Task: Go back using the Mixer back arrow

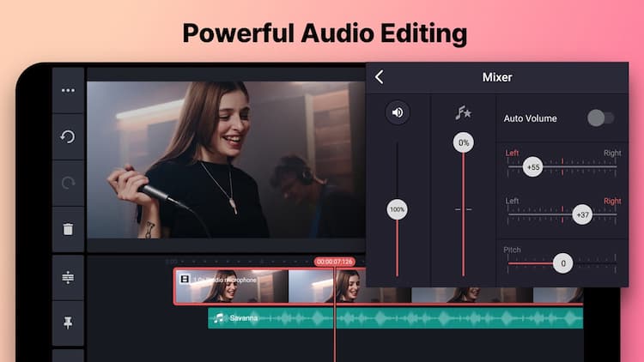Action: (380, 77)
